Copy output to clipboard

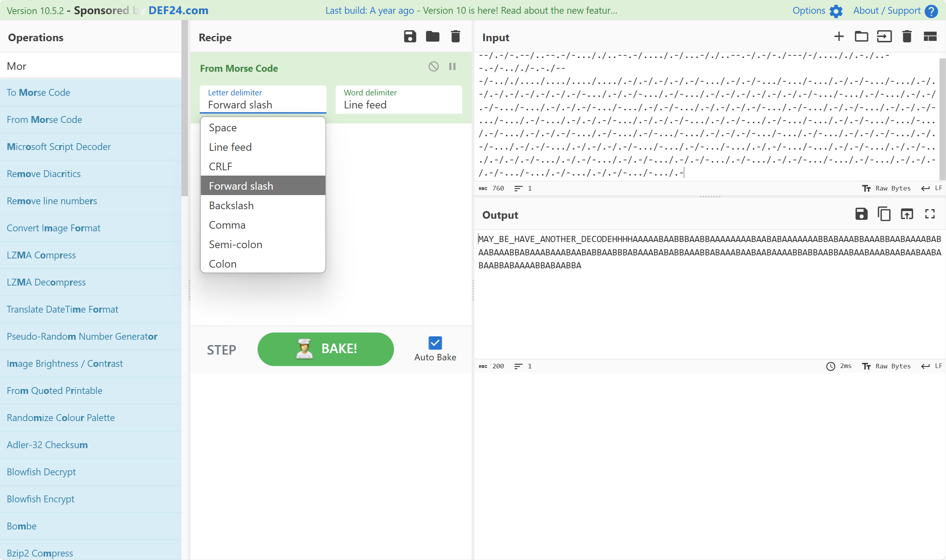[884, 214]
